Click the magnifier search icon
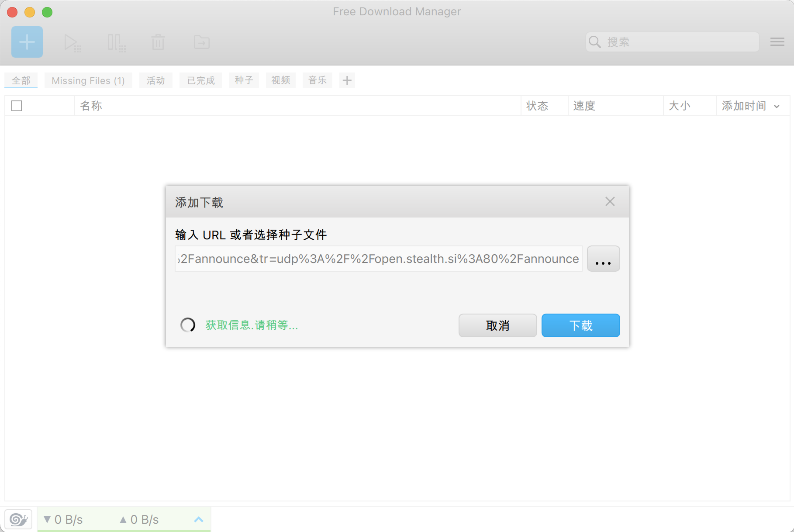The width and height of the screenshot is (794, 532). point(595,42)
